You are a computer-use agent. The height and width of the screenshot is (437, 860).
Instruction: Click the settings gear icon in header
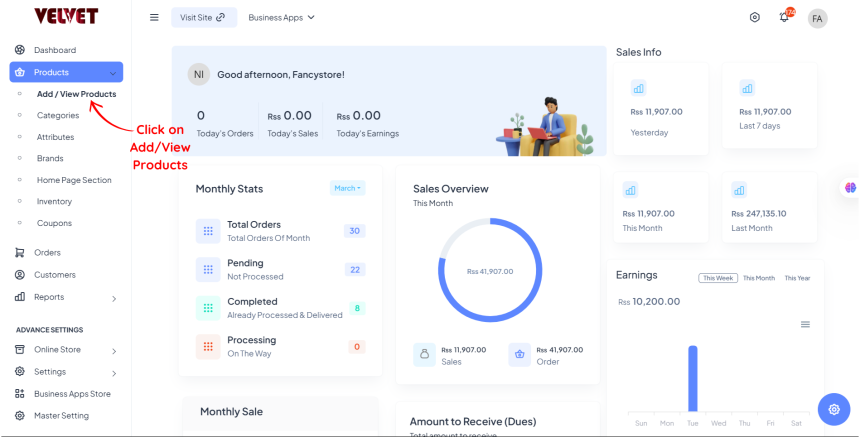click(755, 18)
